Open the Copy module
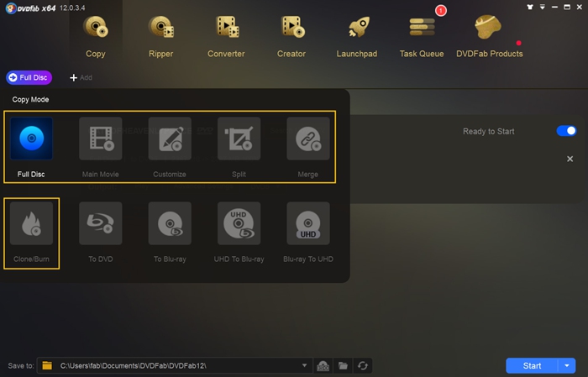Screen dimensions: 588x377 coord(95,37)
